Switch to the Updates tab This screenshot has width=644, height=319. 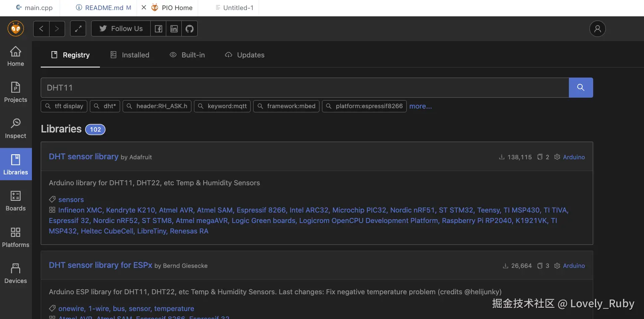pos(245,55)
